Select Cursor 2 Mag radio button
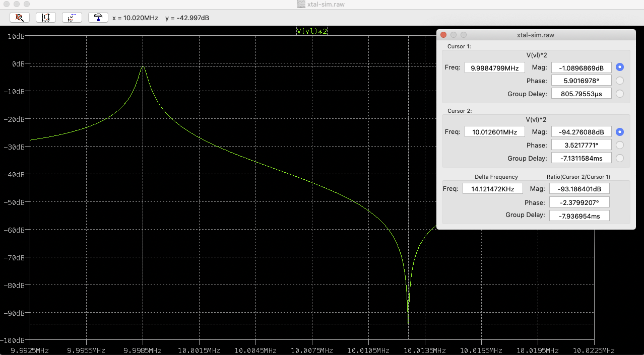644x355 pixels. pos(620,131)
